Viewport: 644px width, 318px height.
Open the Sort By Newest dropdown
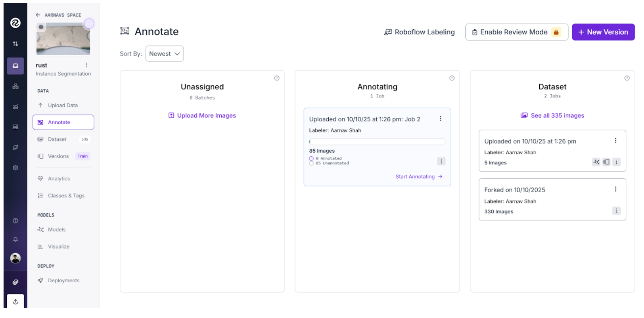point(165,54)
